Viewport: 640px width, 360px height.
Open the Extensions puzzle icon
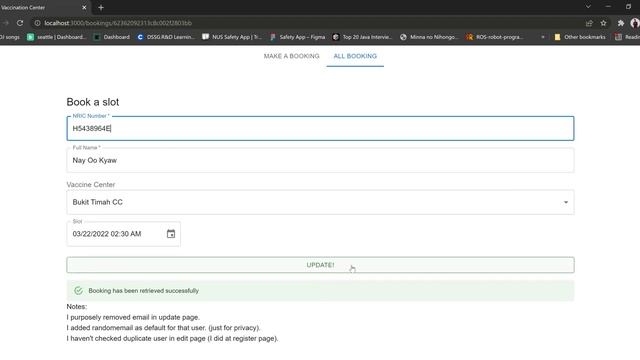(x=621, y=23)
